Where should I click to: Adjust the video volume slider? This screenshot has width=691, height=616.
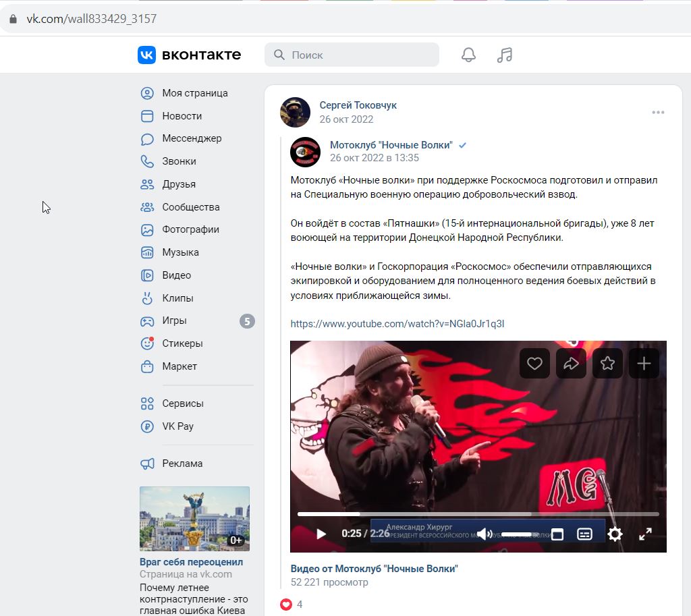[520, 534]
